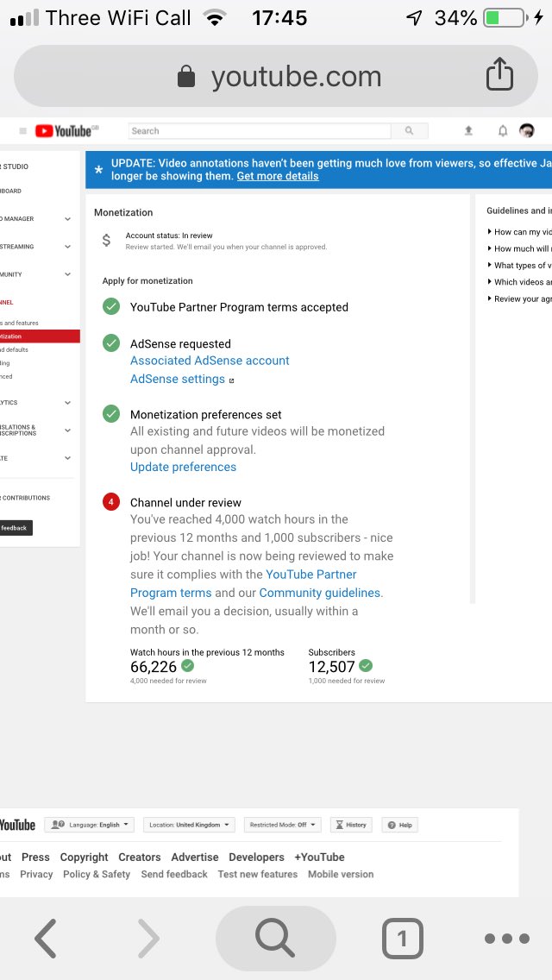This screenshot has width=552, height=980.
Task: Click the green check beside Partner Program terms
Action: (x=111, y=306)
